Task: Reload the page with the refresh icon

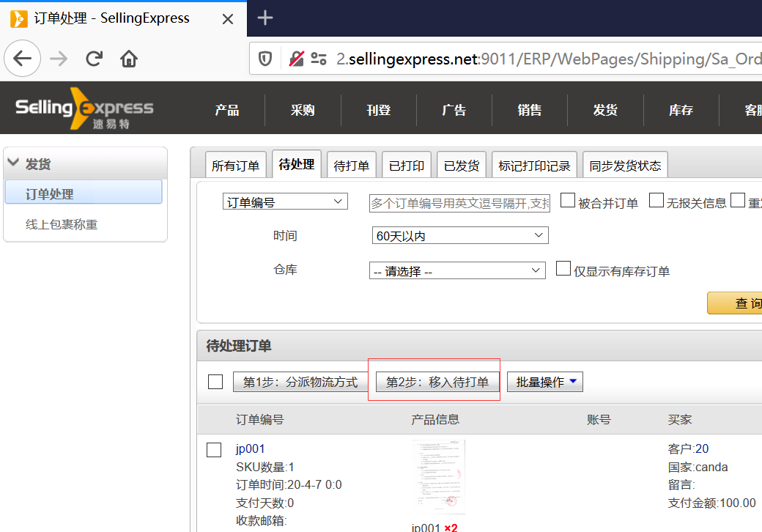Action: coord(94,59)
